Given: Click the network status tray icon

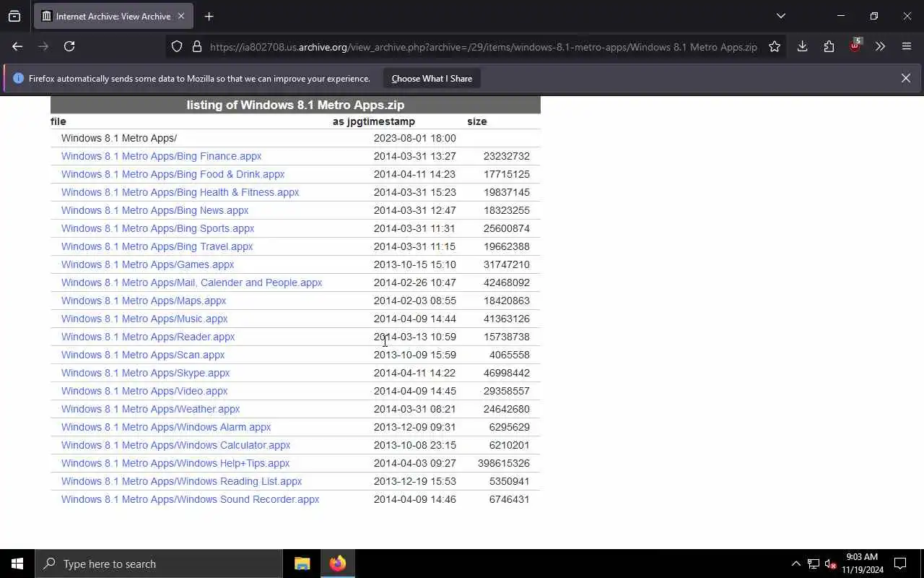Looking at the screenshot, I should coord(814,564).
